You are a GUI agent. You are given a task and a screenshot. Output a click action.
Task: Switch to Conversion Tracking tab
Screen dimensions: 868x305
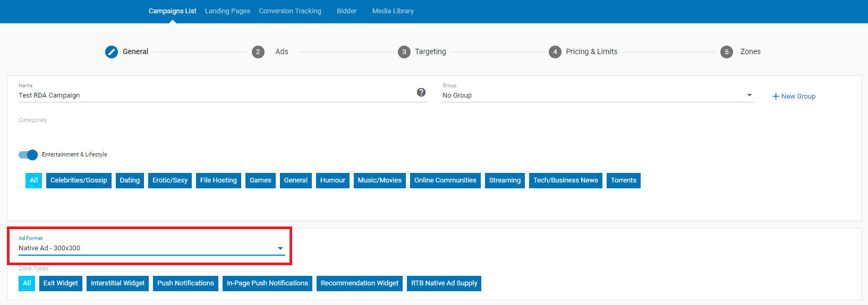click(x=290, y=11)
